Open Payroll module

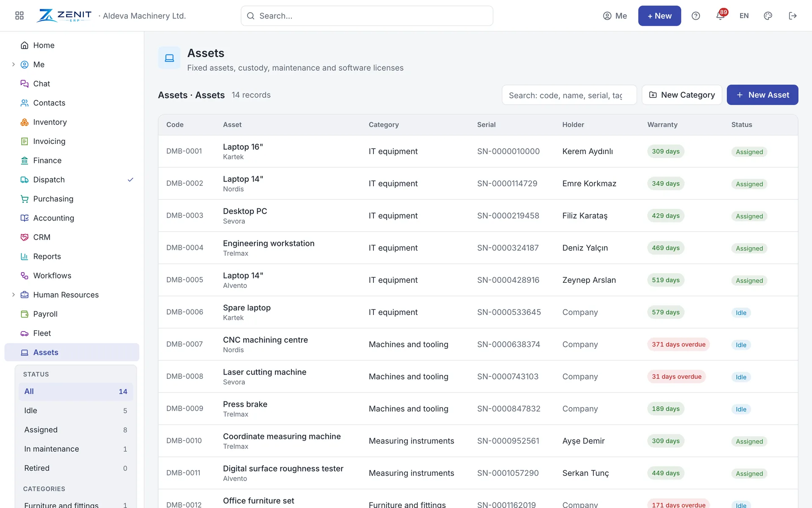click(x=72, y=314)
